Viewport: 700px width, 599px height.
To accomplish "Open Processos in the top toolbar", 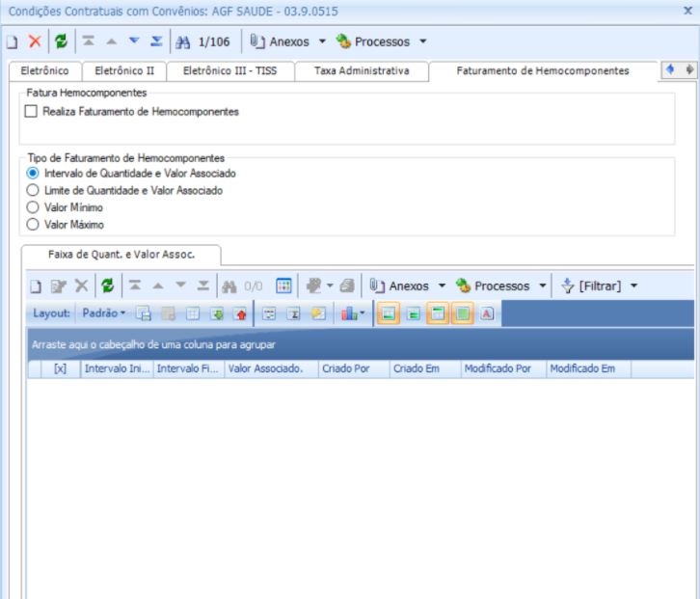I will 373,41.
